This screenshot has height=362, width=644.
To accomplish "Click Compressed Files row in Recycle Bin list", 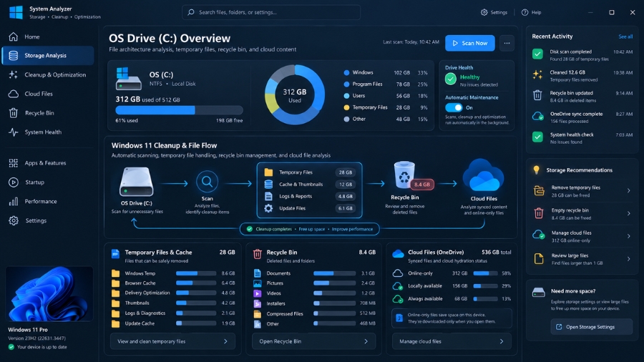I will [x=314, y=313].
